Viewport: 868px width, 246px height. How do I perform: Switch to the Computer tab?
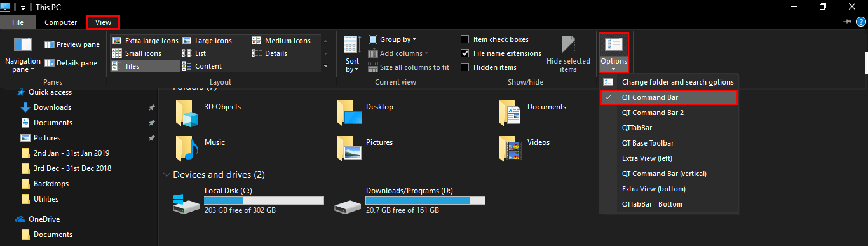tap(61, 22)
